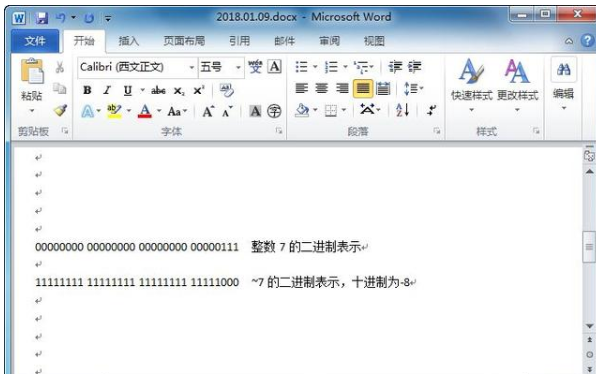This screenshot has height=374, width=596.
Task: Click the Enclose Characters circle icon
Action: click(x=274, y=111)
